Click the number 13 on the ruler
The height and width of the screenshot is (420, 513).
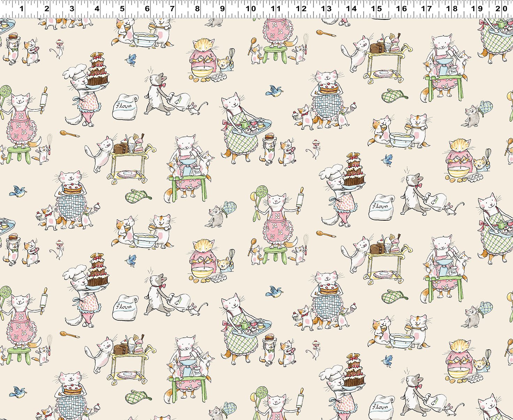click(x=326, y=9)
